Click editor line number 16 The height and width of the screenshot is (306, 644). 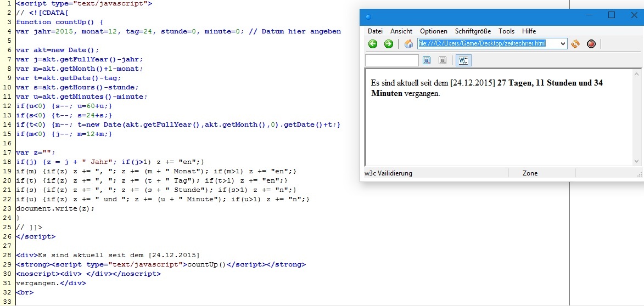click(7, 143)
